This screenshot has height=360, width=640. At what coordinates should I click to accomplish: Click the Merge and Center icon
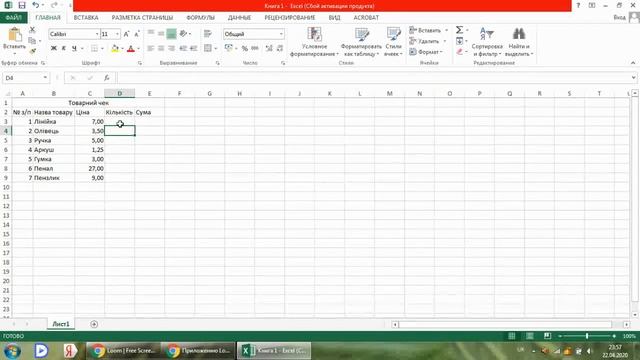[208, 48]
